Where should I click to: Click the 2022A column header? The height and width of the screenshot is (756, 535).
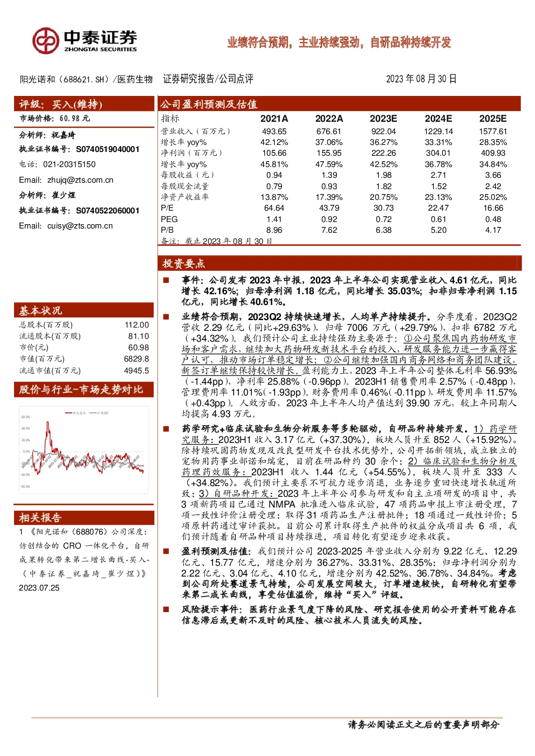coord(329,119)
